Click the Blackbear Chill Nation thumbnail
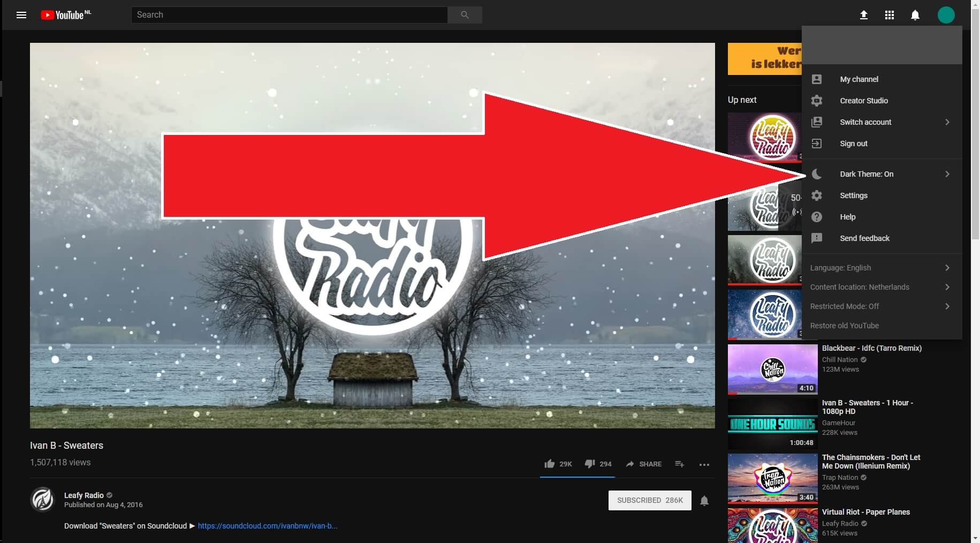 coord(773,369)
